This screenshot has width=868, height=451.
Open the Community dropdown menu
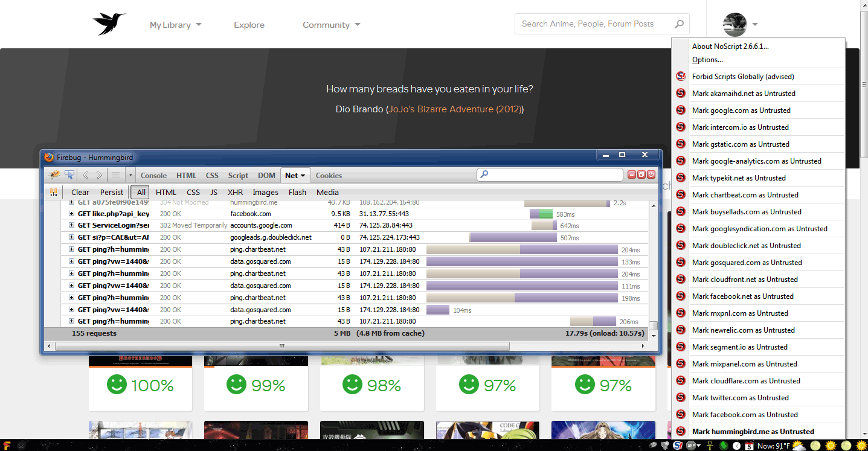(332, 25)
